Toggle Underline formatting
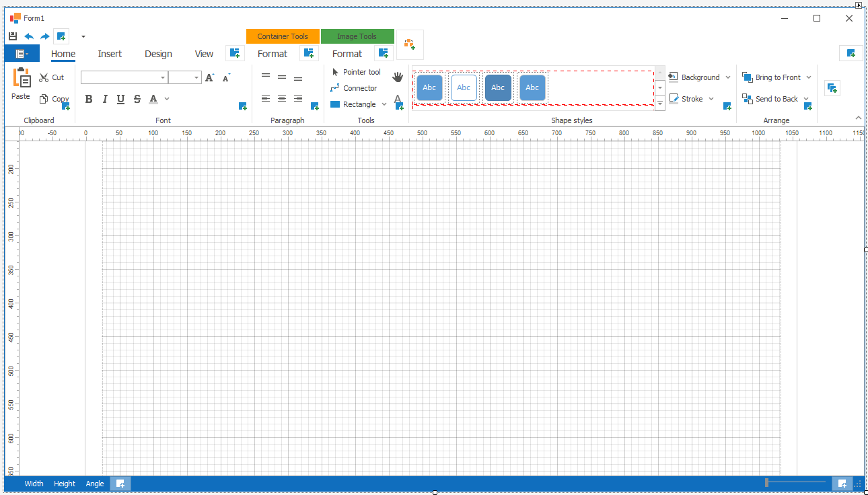The image size is (868, 495). click(x=121, y=99)
